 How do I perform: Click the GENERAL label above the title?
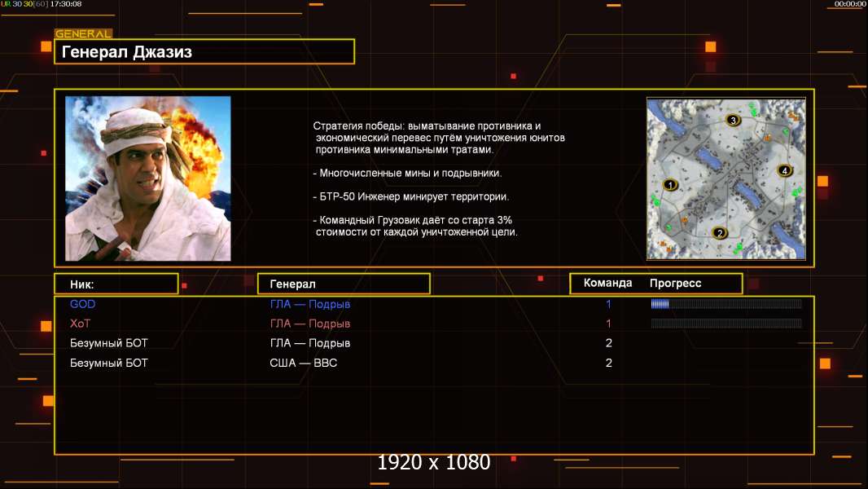click(83, 33)
